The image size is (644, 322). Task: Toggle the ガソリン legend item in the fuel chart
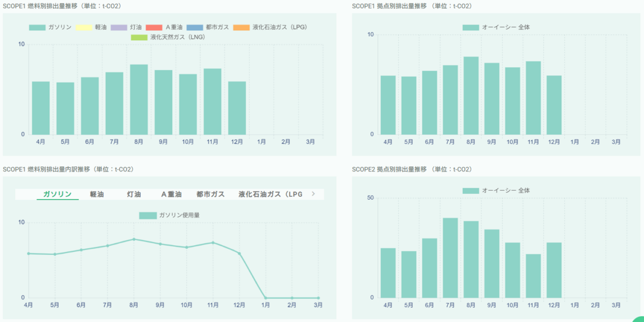[x=50, y=27]
